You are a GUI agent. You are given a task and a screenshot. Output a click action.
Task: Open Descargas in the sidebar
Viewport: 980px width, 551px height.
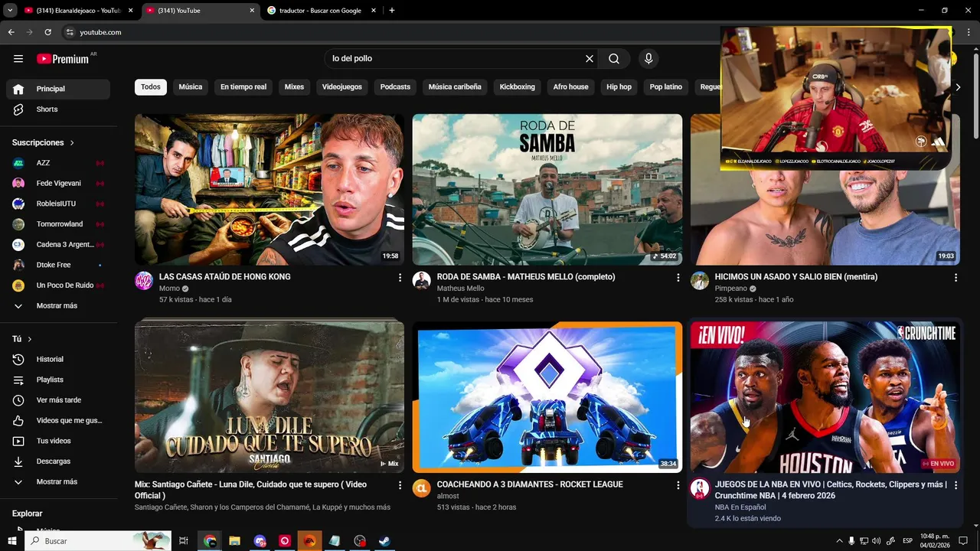58,461
